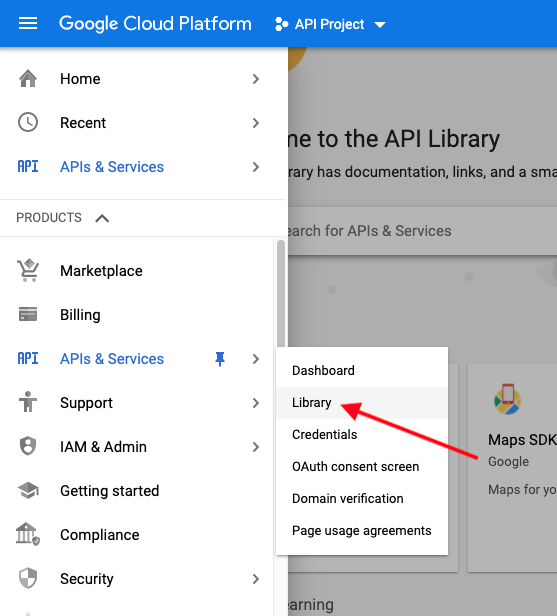This screenshot has height=616, width=557.
Task: Click the IAM & Admin shield icon
Action: point(28,446)
